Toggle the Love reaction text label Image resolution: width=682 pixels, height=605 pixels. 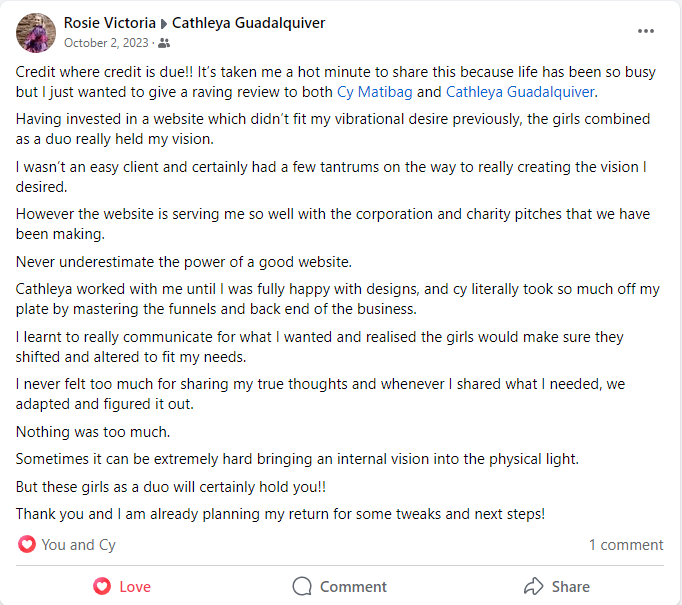coord(135,587)
